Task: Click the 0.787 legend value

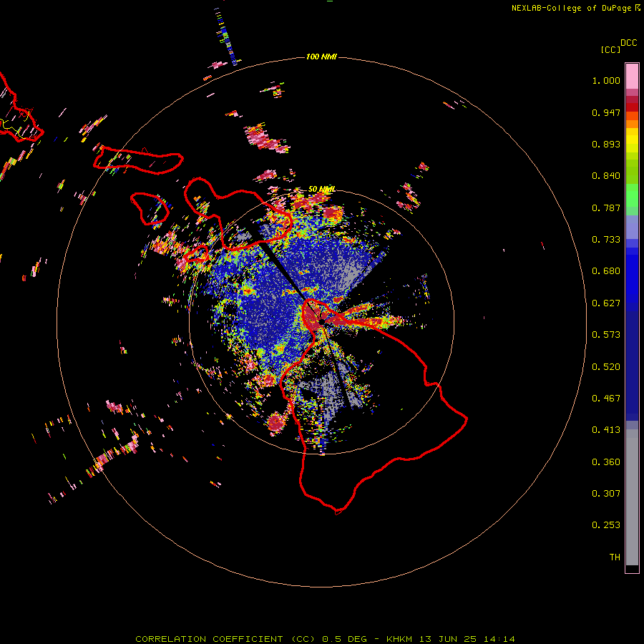Action: 606,208
